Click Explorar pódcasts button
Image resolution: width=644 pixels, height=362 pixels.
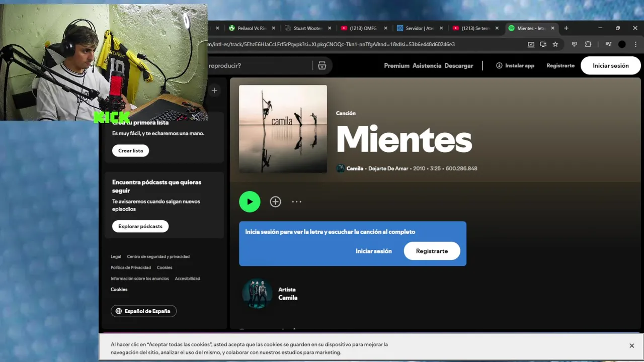140,226
